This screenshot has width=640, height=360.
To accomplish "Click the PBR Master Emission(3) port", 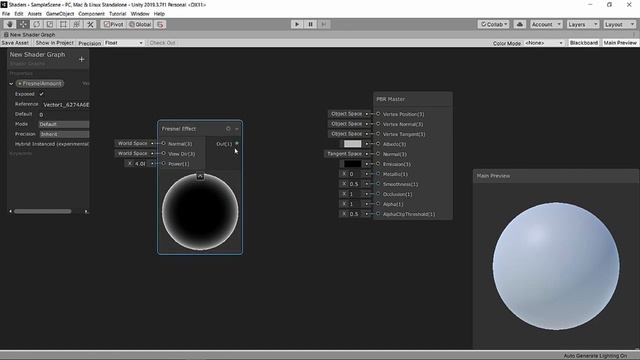I will [x=378, y=164].
